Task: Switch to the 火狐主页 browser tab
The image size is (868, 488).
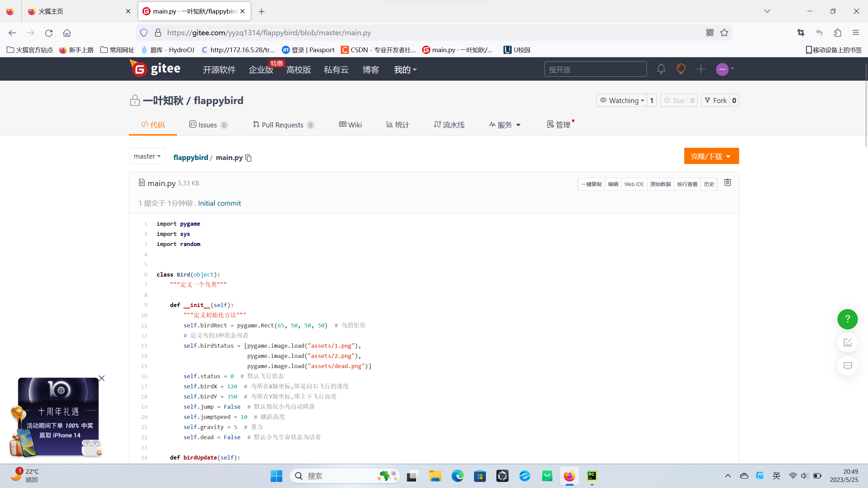Action: [79, 11]
